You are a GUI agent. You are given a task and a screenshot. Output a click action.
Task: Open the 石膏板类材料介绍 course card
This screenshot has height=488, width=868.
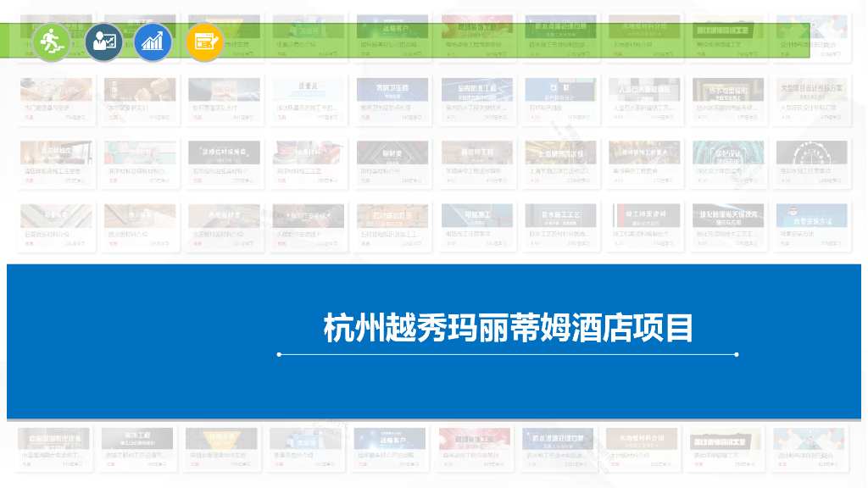click(57, 227)
